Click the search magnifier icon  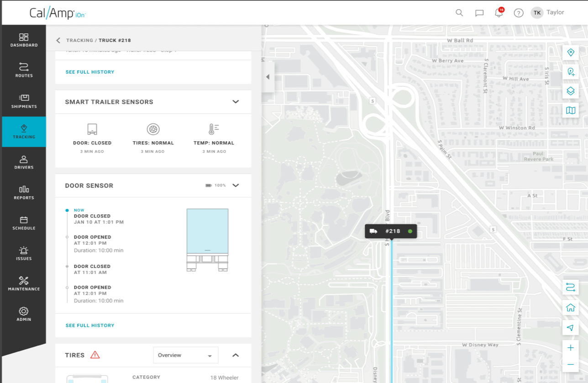click(x=459, y=13)
